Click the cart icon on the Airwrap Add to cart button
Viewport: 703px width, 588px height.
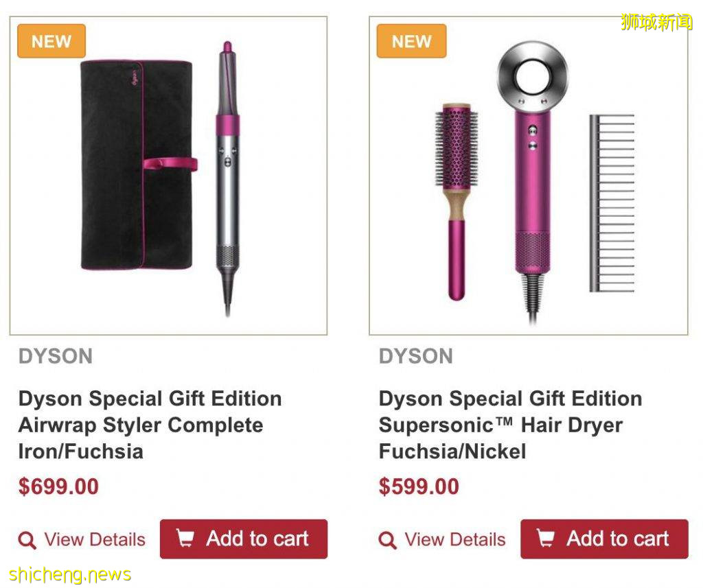tap(185, 538)
